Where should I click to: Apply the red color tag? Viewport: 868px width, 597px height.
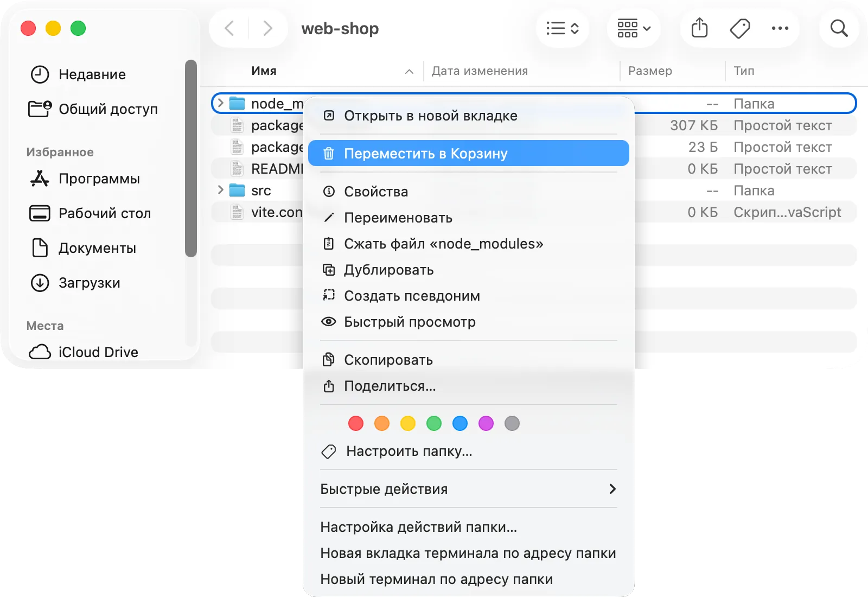tap(356, 423)
